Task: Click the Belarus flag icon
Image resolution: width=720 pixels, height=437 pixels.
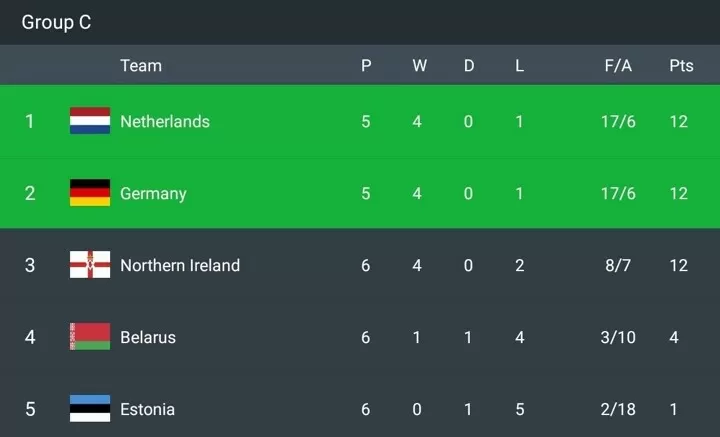Action: [90, 336]
